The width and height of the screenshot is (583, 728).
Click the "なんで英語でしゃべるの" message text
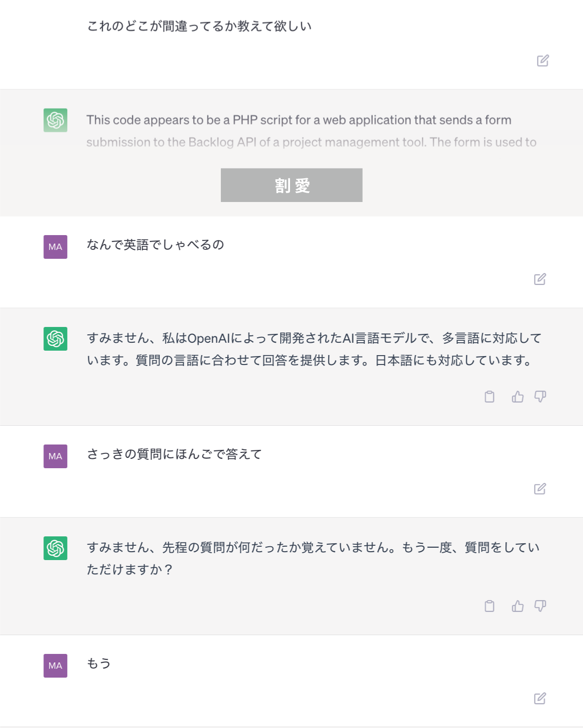pyautogui.click(x=155, y=245)
